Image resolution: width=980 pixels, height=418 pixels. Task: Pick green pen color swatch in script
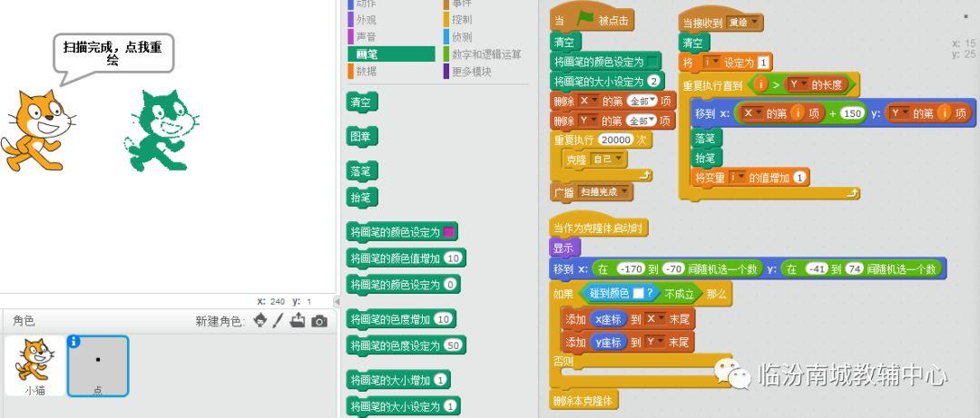pyautogui.click(x=652, y=62)
